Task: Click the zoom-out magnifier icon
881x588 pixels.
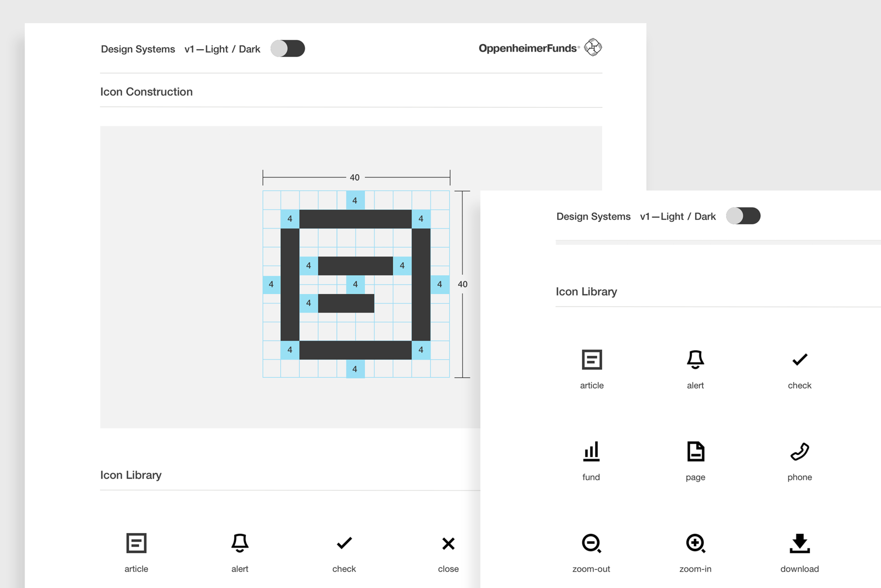Action: [x=591, y=543]
